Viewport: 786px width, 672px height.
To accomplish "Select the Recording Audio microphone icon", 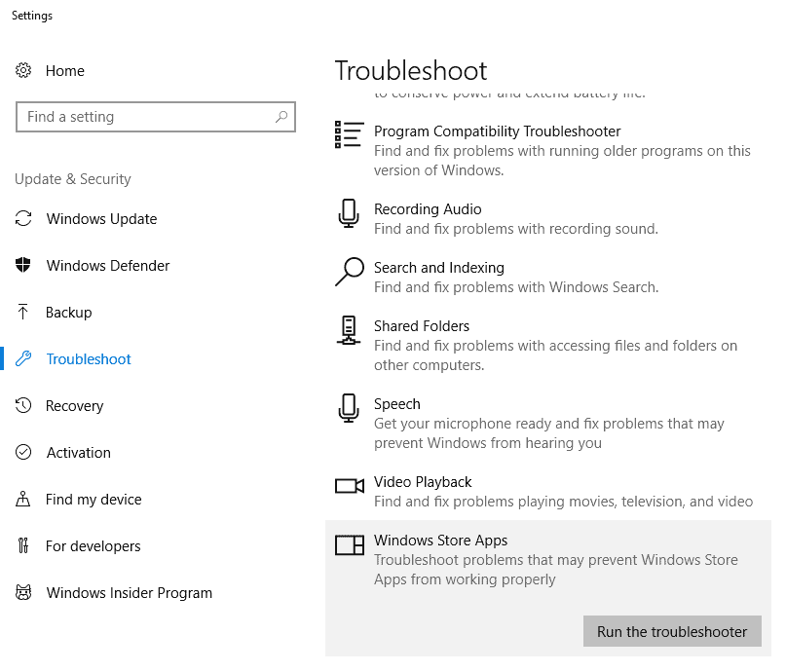I will click(348, 214).
